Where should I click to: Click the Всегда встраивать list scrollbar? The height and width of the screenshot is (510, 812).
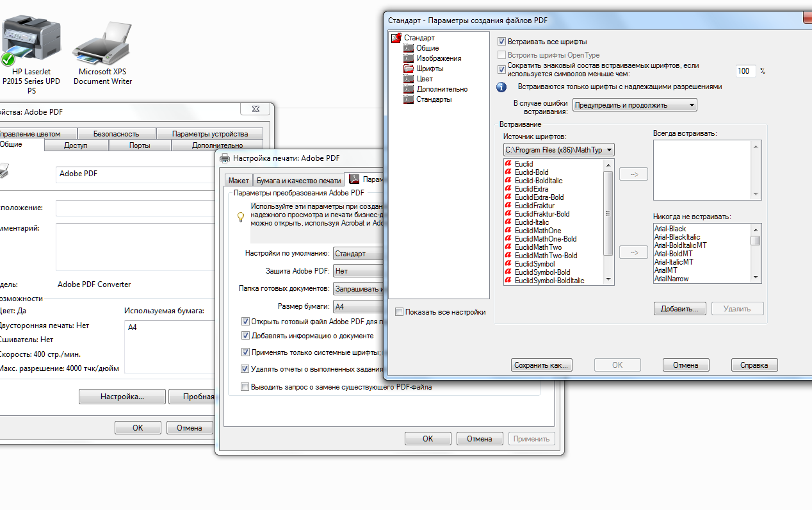756,170
